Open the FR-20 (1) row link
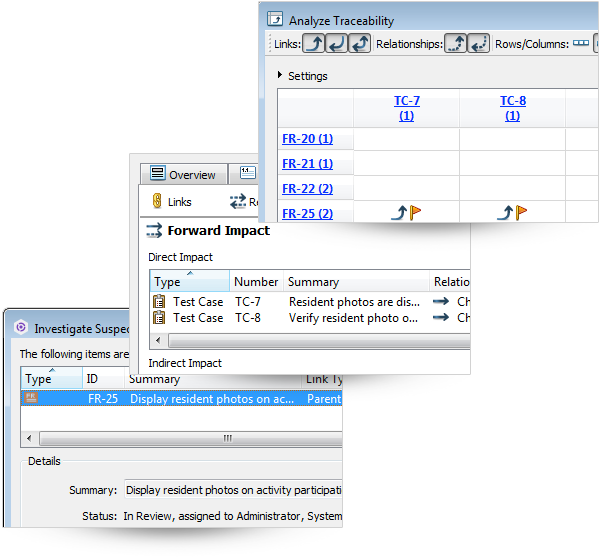The width and height of the screenshot is (600, 557). (x=307, y=138)
